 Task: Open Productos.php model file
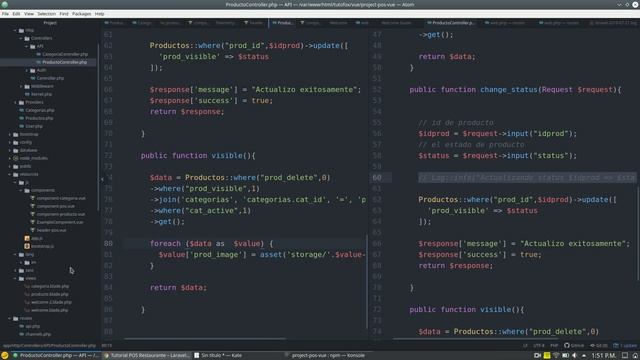39,118
